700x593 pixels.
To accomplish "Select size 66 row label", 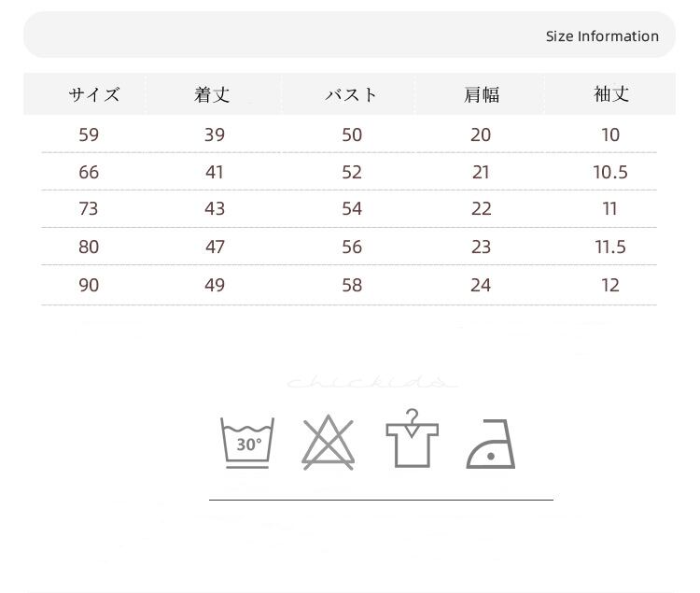I will pyautogui.click(x=89, y=173).
